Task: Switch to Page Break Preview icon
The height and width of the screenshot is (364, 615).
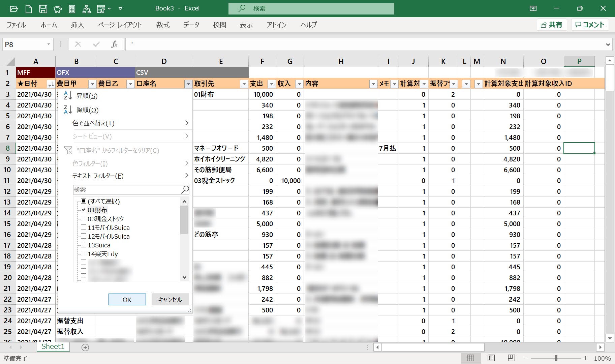Action: (511, 358)
